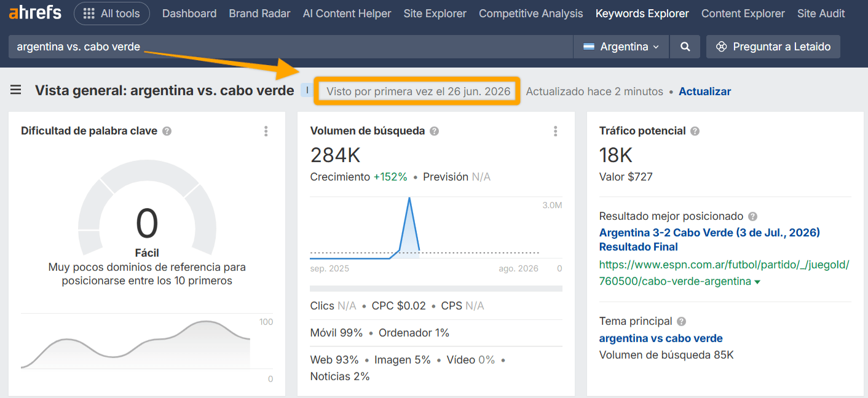This screenshot has width=868, height=398.
Task: Switch to Site Explorer
Action: pyautogui.click(x=435, y=14)
